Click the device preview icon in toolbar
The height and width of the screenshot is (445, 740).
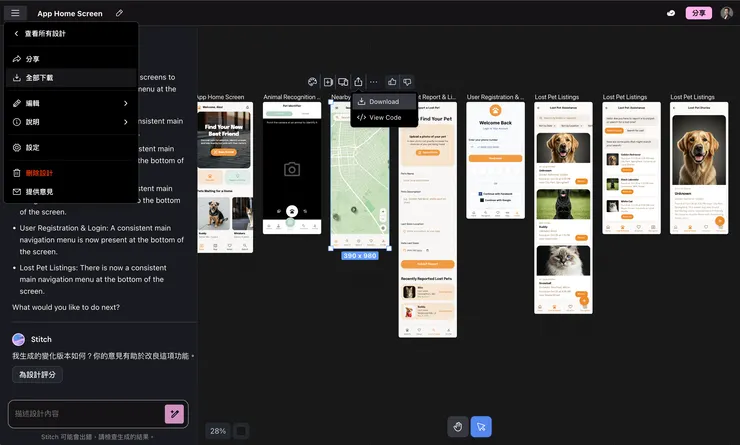343,82
